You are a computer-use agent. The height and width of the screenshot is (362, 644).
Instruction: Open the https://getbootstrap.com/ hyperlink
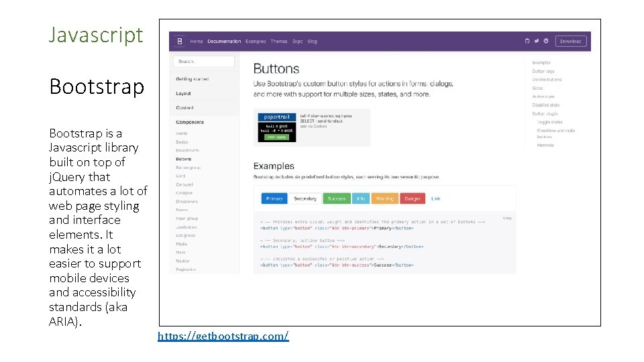223,336
